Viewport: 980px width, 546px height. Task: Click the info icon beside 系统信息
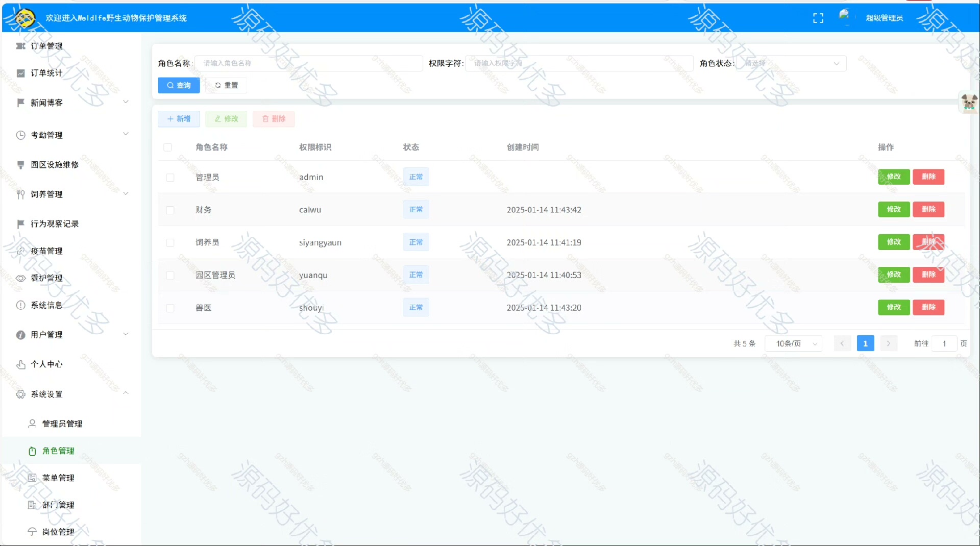pyautogui.click(x=20, y=305)
